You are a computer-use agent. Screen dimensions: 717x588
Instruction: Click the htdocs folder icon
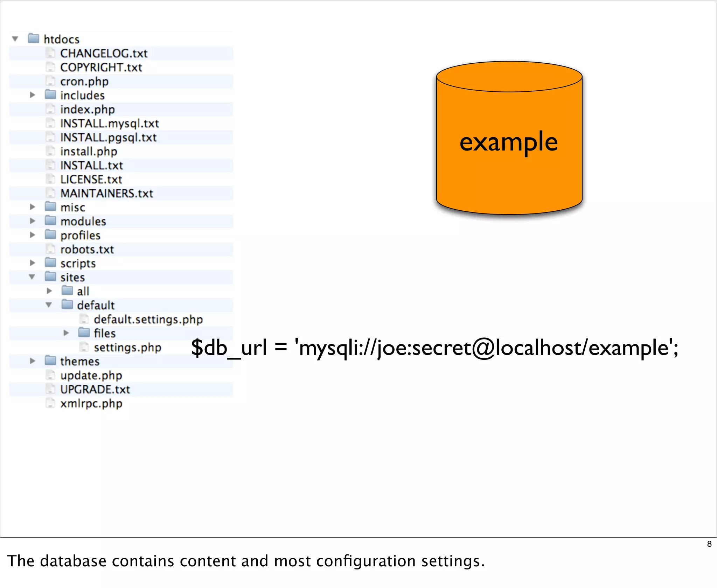pos(34,38)
